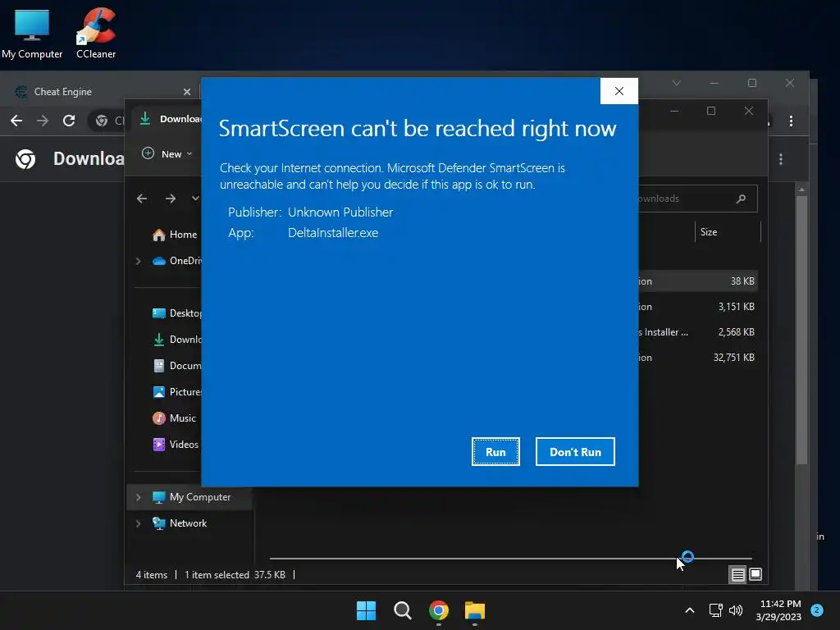Reload the page in Chrome
The height and width of the screenshot is (630, 840).
pyautogui.click(x=69, y=121)
